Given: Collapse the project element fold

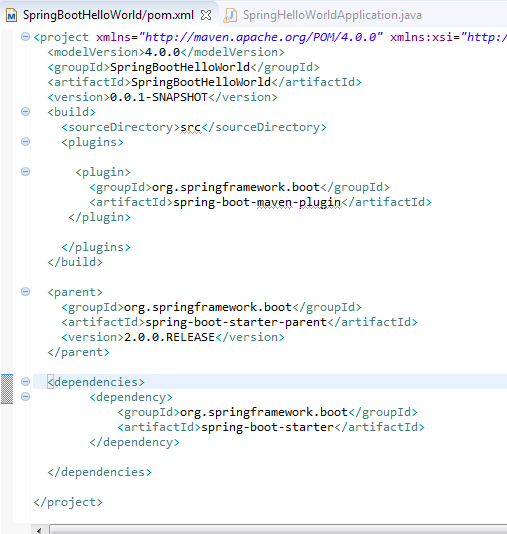Looking at the screenshot, I should tap(26, 36).
